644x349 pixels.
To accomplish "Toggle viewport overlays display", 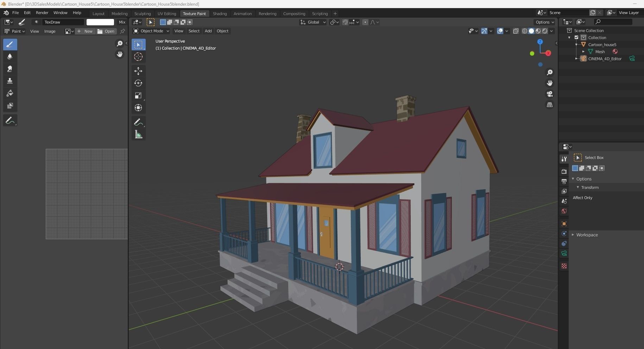I will (x=500, y=31).
